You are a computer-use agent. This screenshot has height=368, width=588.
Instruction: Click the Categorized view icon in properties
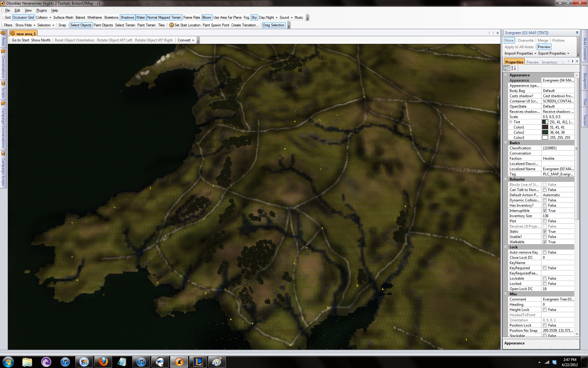pos(507,68)
